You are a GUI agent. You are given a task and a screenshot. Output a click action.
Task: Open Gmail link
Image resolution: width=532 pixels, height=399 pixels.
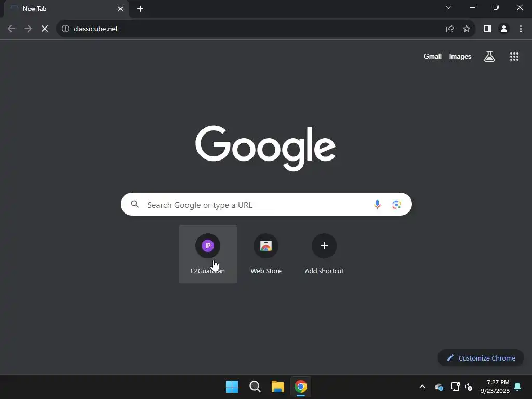point(433,56)
